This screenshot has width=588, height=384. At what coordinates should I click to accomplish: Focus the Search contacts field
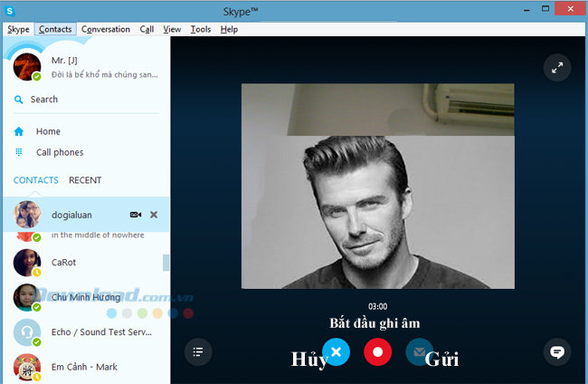coord(86,100)
